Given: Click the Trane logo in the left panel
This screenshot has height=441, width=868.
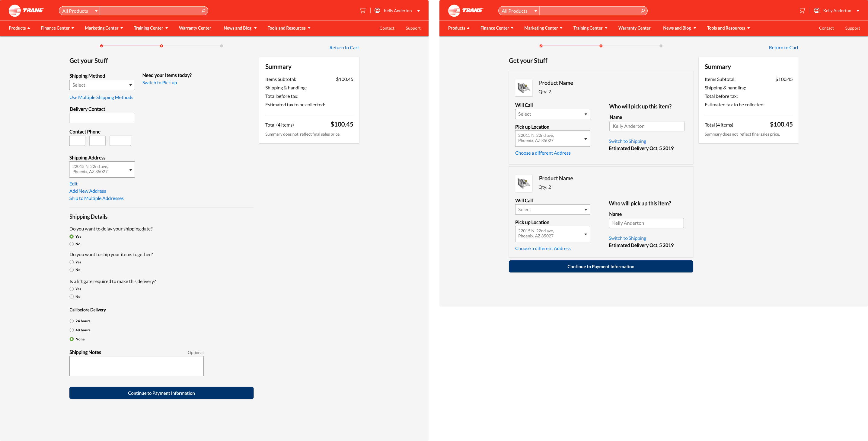Looking at the screenshot, I should [x=26, y=11].
